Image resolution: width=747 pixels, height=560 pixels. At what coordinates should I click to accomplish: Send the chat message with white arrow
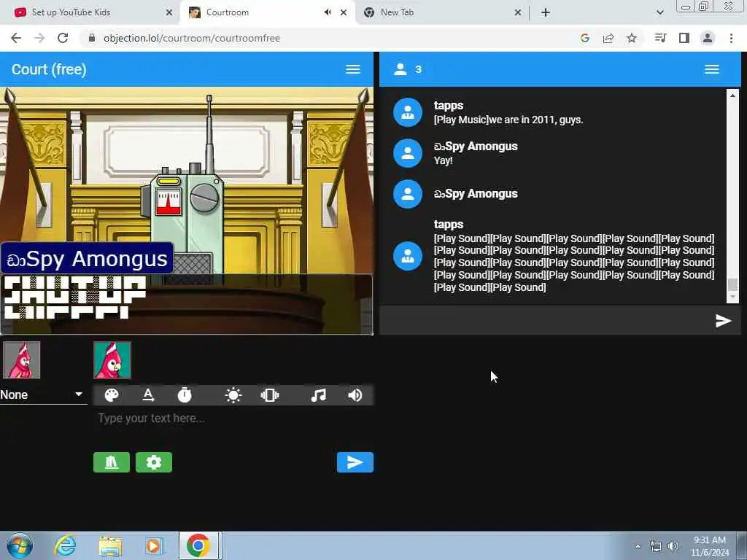coord(723,321)
